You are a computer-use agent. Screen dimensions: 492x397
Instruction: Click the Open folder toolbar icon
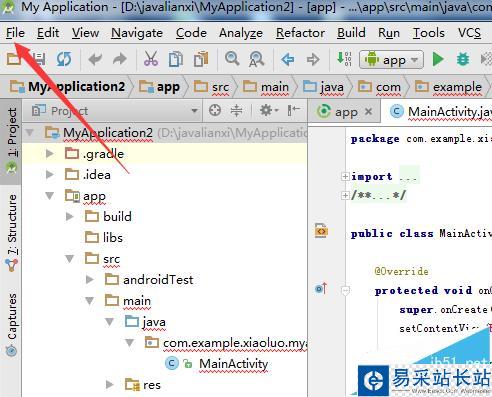point(14,59)
